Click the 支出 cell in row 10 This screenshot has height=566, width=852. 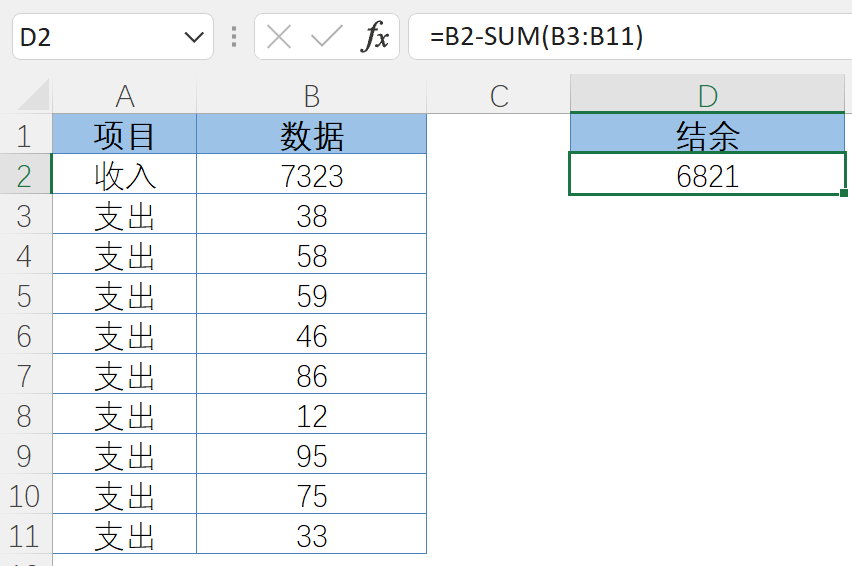(x=124, y=494)
